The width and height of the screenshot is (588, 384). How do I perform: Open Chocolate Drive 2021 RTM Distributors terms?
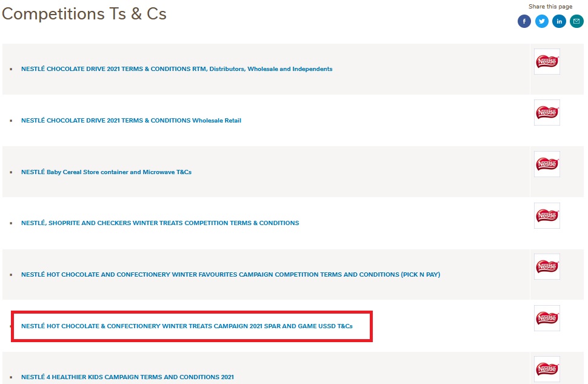176,69
